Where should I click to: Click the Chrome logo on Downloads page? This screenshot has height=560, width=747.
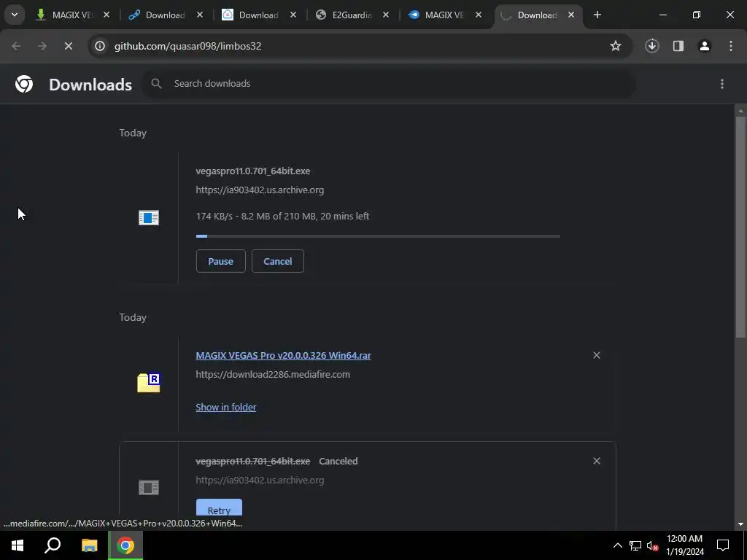[24, 84]
